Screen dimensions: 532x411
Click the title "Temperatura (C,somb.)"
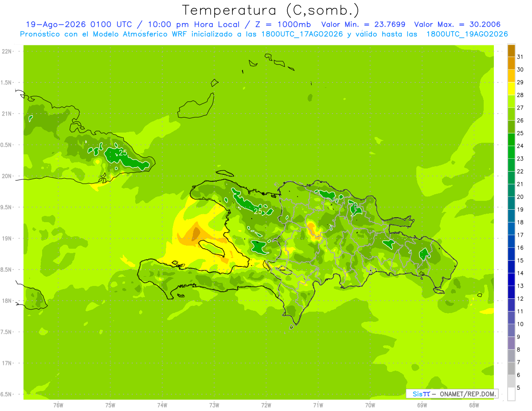coord(270,10)
